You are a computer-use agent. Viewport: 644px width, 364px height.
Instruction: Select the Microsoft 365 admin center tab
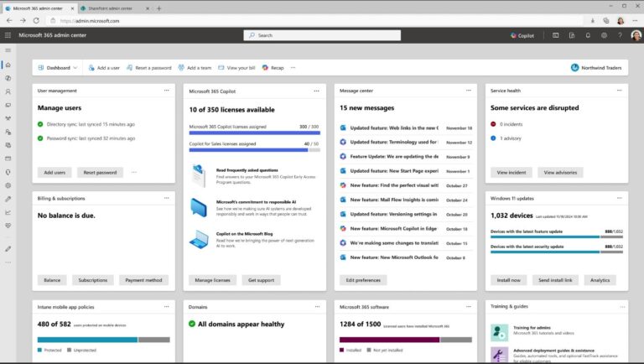click(x=39, y=8)
